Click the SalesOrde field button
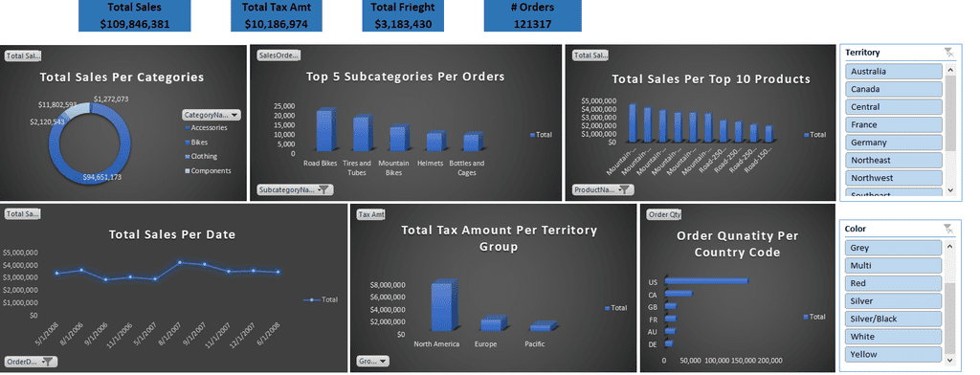 [x=278, y=55]
